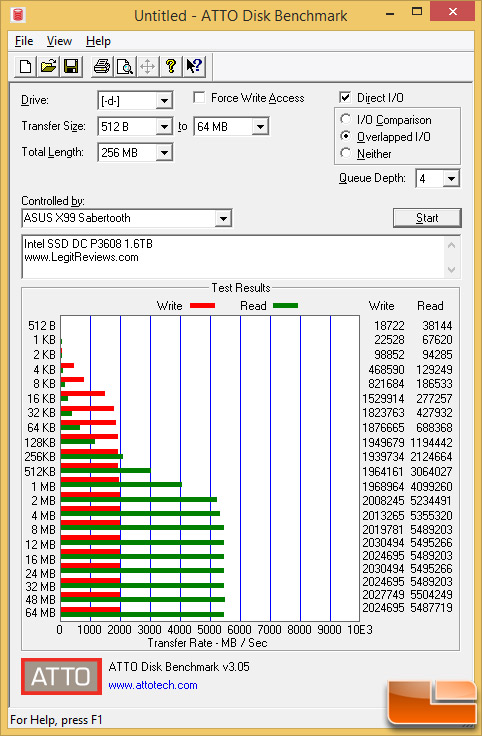
Task: Open the View menu
Action: (59, 41)
